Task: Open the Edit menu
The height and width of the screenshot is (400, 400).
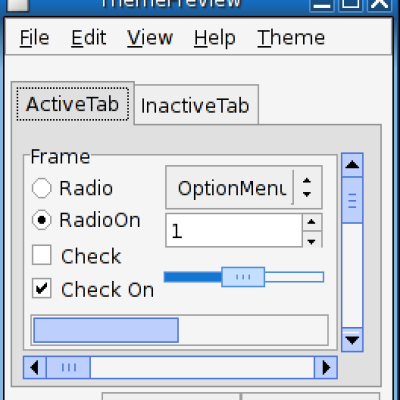Action: (89, 38)
